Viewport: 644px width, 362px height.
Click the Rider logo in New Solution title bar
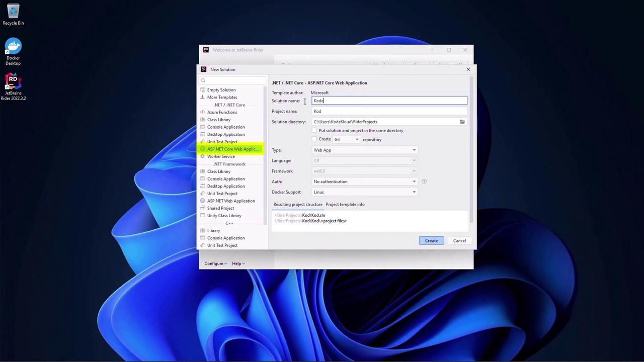click(203, 69)
